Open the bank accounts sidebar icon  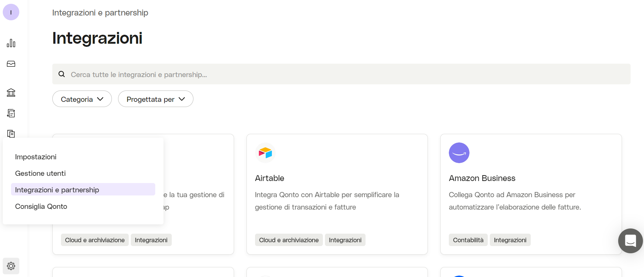tap(11, 93)
